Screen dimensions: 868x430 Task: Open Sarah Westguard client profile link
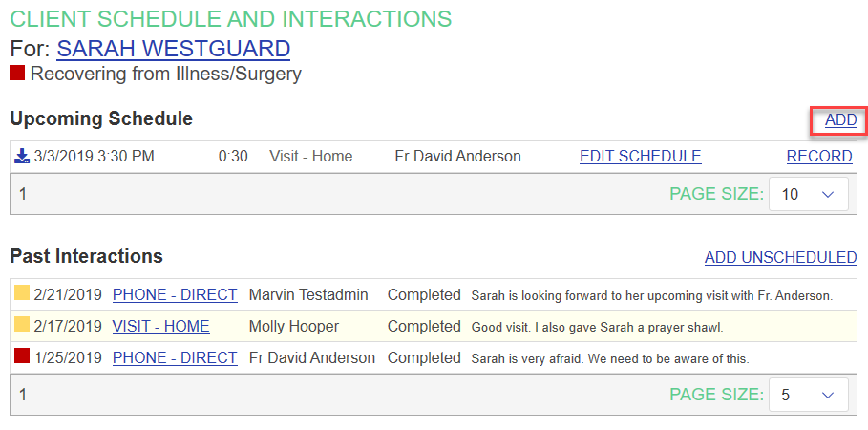coord(173,48)
